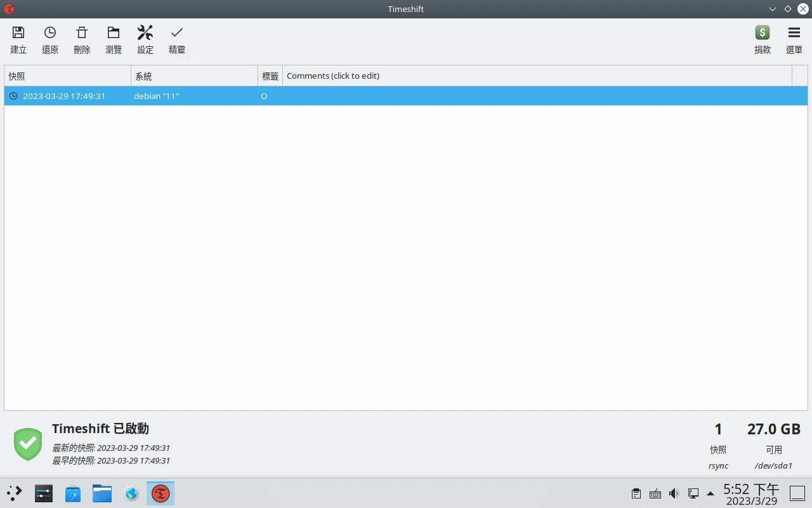Open the Discover software store taskbar icon

[x=73, y=493]
